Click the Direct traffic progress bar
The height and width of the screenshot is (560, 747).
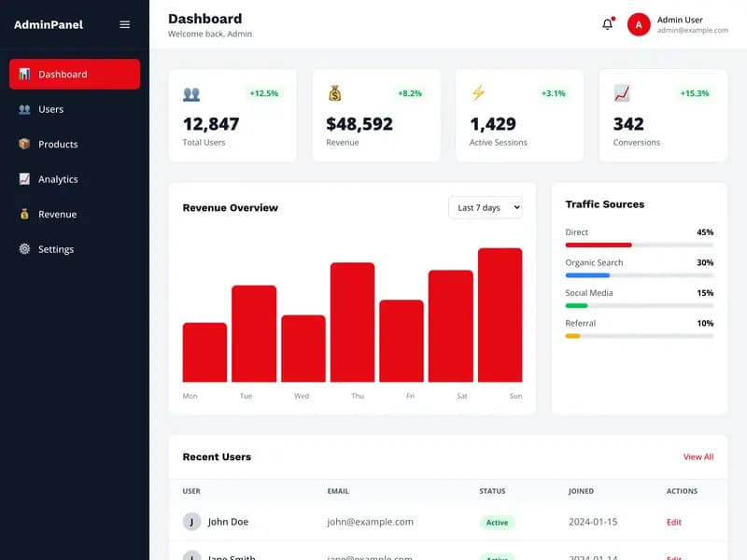(639, 244)
